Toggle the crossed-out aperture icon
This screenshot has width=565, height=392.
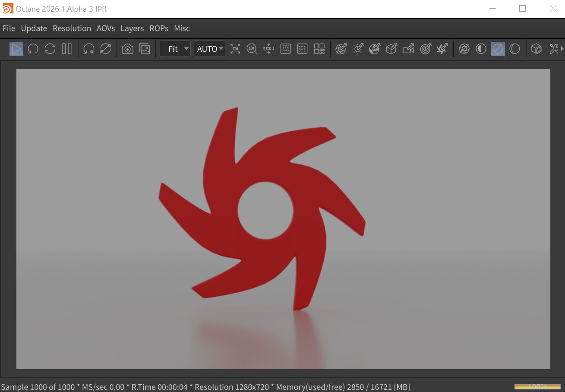point(464,49)
